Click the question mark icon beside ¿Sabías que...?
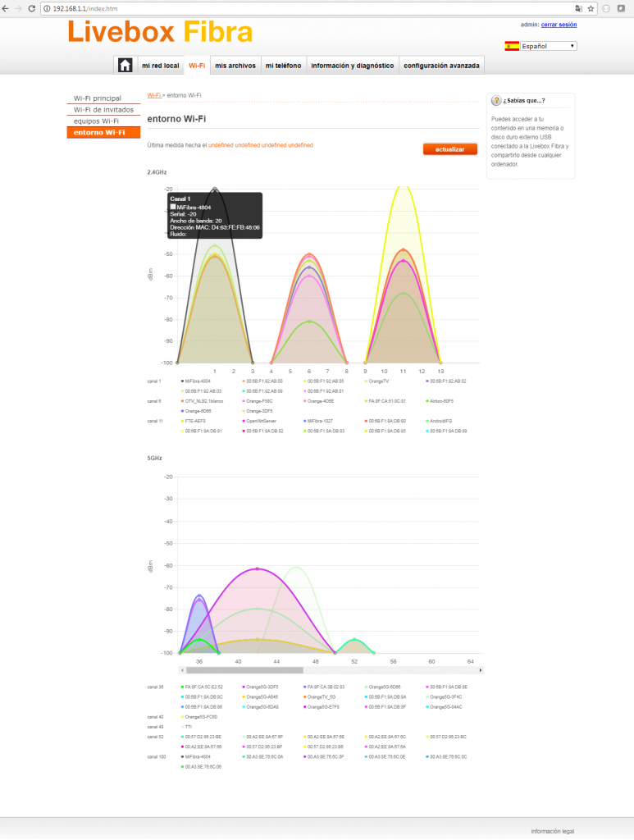 coord(496,101)
